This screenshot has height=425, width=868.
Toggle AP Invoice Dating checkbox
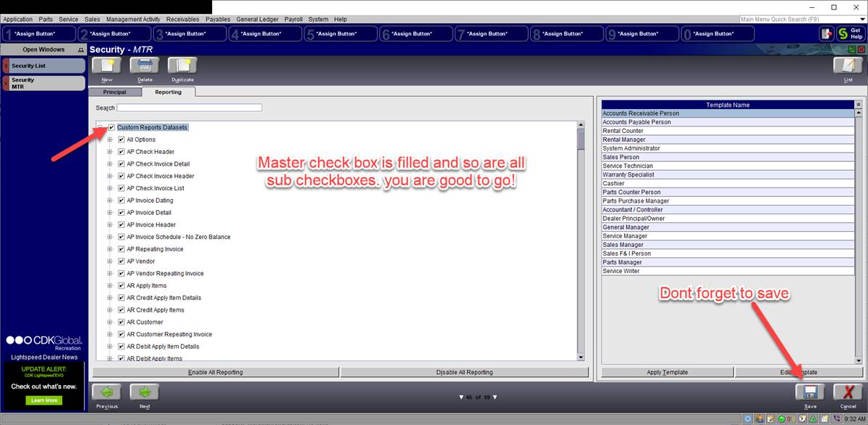(121, 201)
